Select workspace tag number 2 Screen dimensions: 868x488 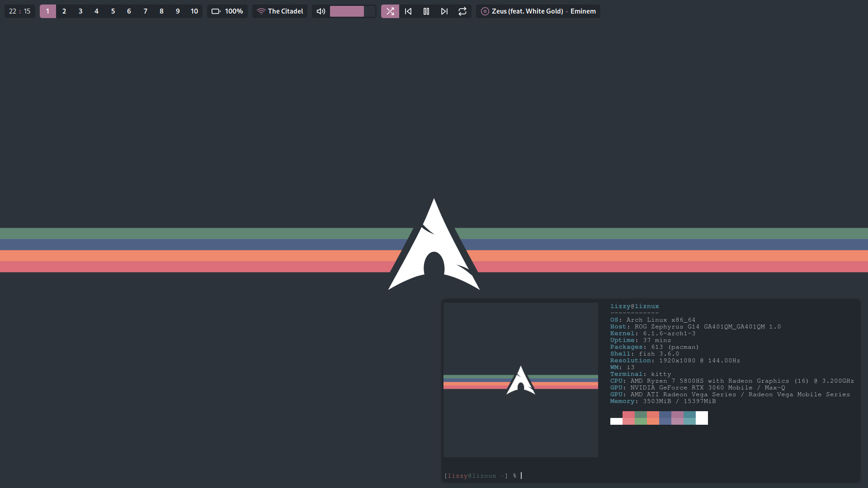pos(64,11)
